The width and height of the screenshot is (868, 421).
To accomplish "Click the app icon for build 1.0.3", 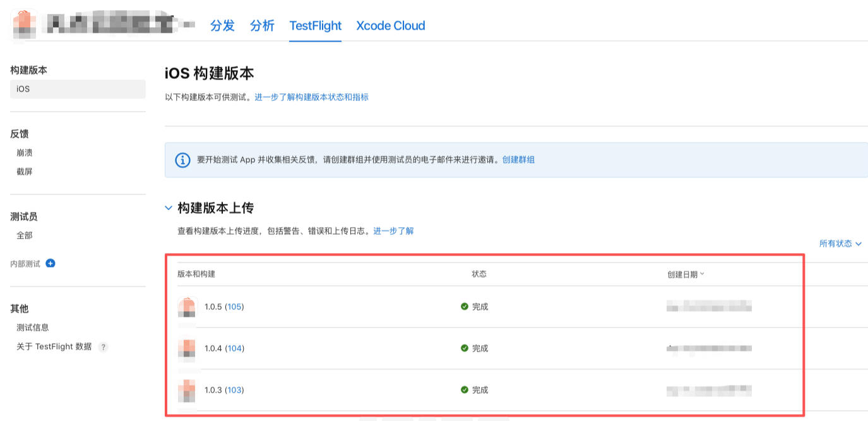I will point(187,391).
